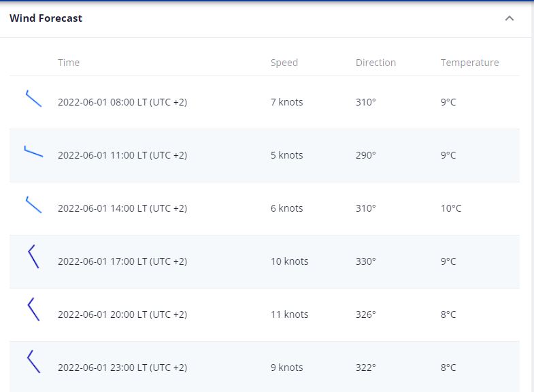Click the 17:00 wind barb icon

pos(33,257)
